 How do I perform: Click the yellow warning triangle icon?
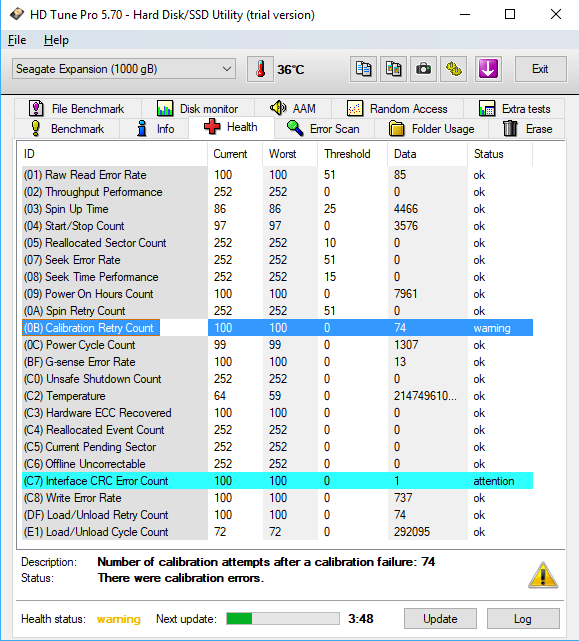click(x=543, y=575)
